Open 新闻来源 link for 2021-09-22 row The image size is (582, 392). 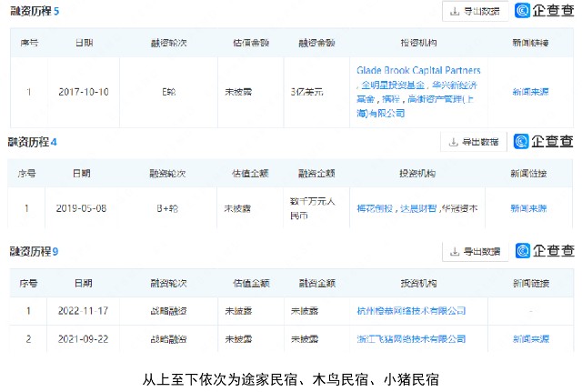[x=531, y=339]
